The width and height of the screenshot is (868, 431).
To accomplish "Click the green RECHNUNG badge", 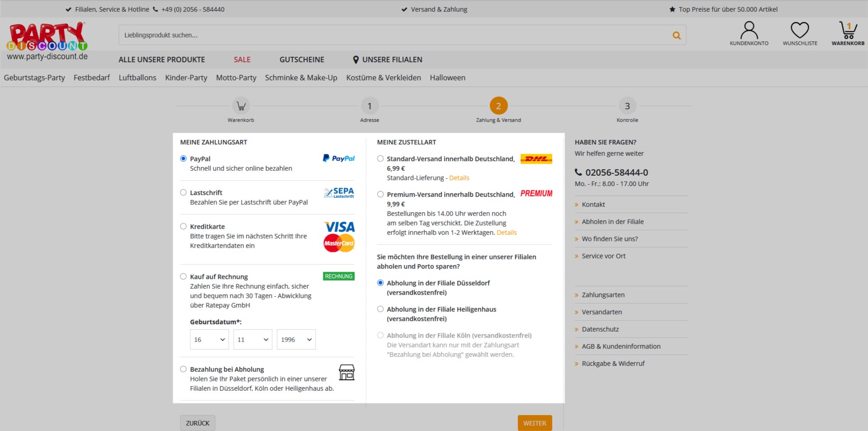I will (339, 276).
